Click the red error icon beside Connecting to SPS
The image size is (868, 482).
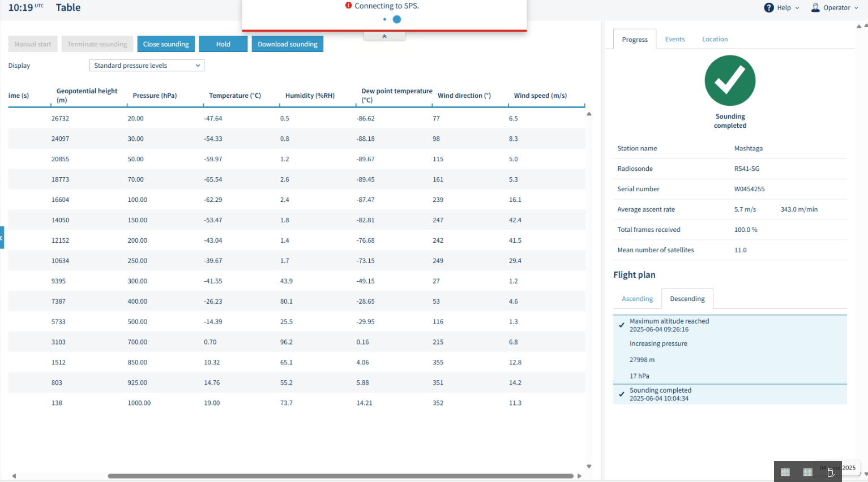click(348, 6)
